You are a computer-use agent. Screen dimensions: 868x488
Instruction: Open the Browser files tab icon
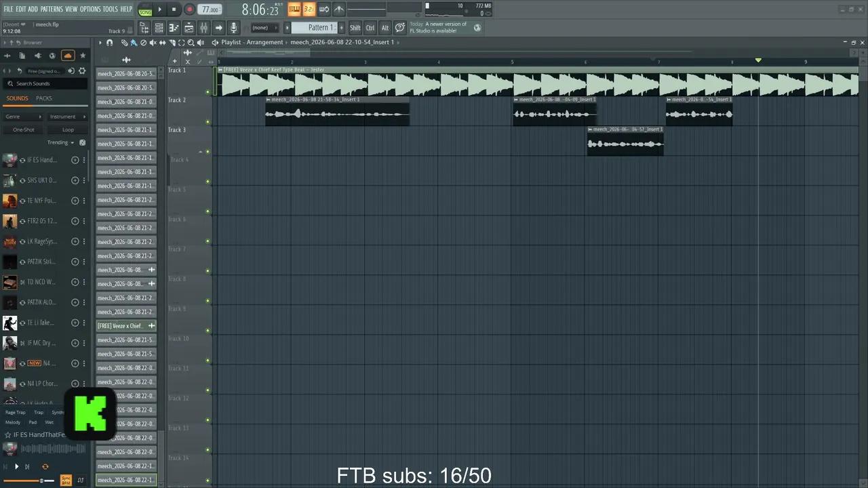tap(22, 56)
